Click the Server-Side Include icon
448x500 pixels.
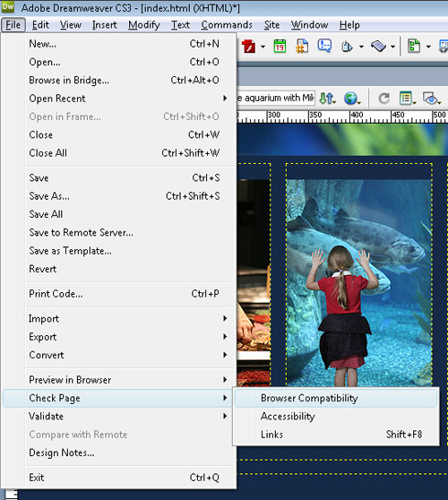coord(302,47)
